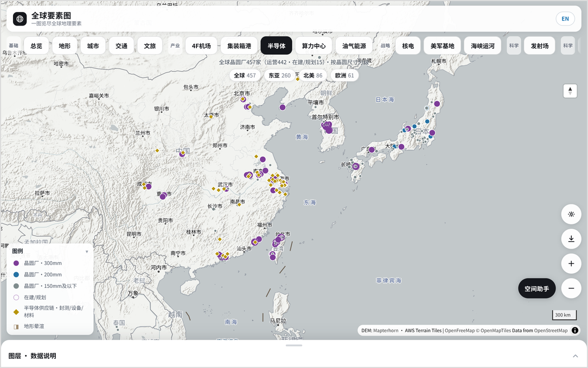Open the 交通 transport tab
588x368 pixels.
(122, 46)
